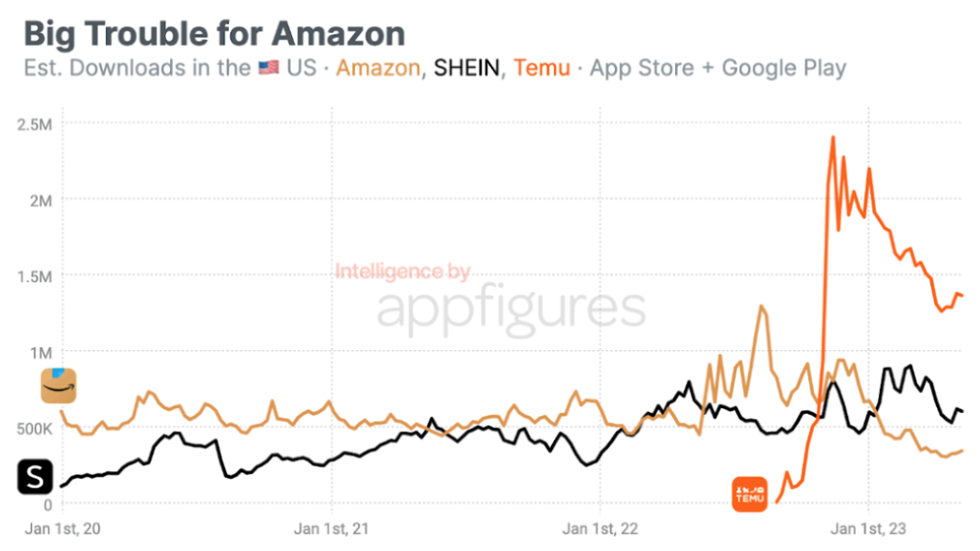The image size is (980, 551).
Task: Click the 1.5M y-axis label
Action: tap(35, 277)
